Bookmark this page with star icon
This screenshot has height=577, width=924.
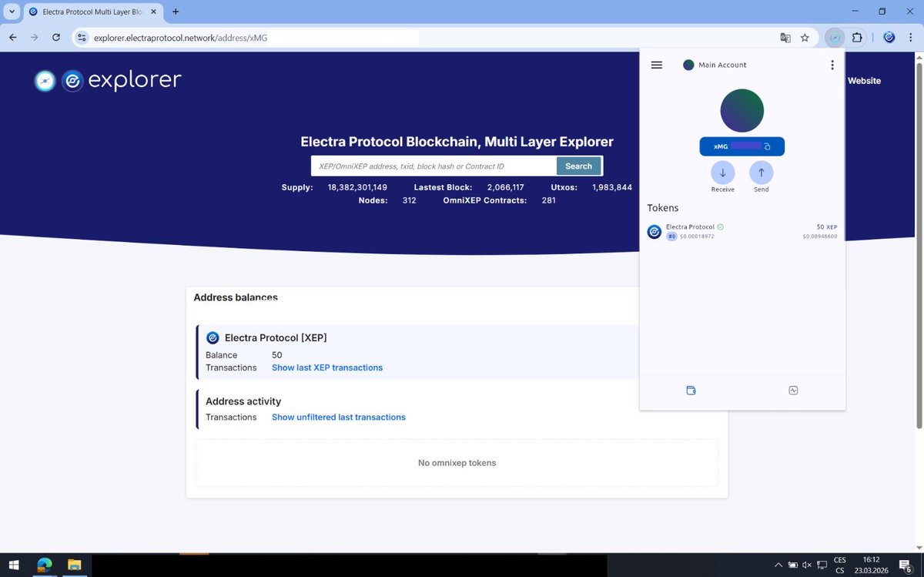tap(805, 37)
